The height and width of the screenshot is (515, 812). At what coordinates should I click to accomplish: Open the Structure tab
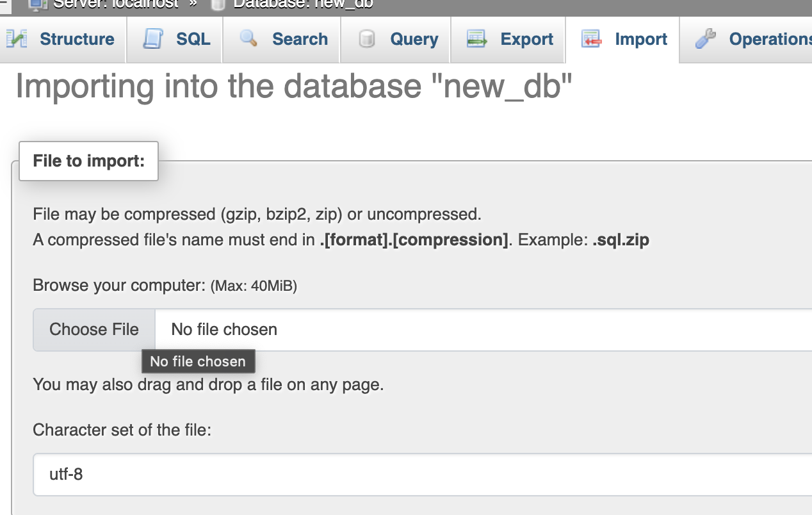(77, 39)
